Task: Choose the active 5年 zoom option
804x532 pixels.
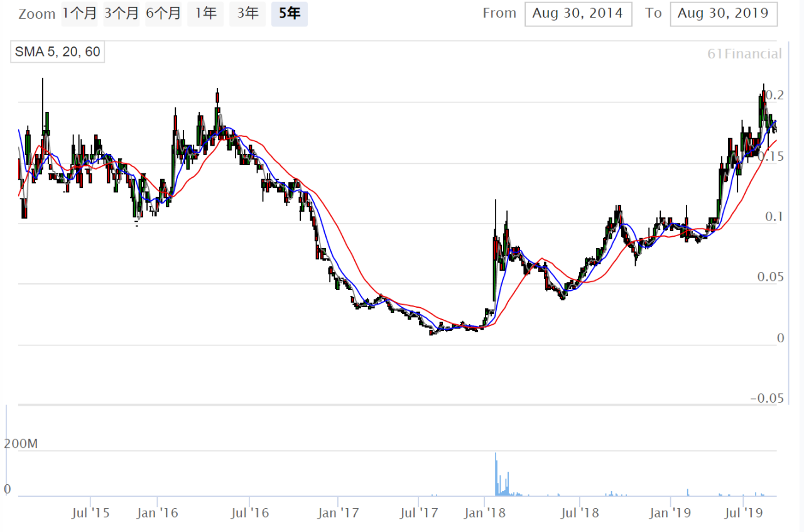Action: click(x=290, y=14)
